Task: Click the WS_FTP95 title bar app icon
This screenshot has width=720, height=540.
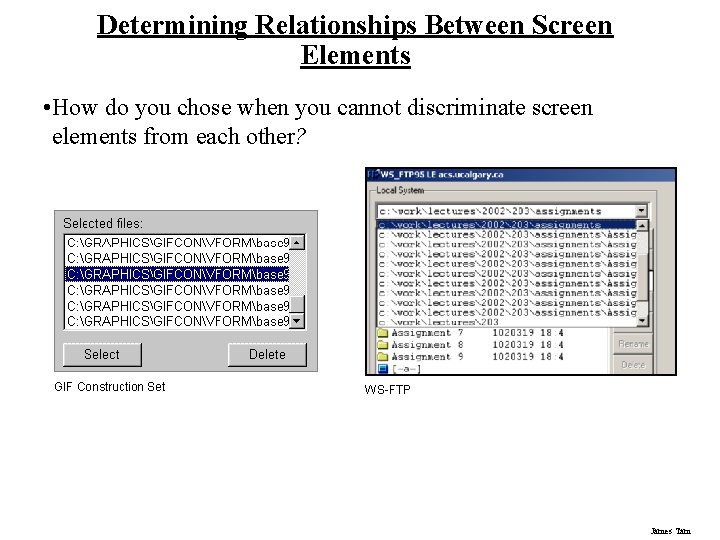Action: click(373, 174)
